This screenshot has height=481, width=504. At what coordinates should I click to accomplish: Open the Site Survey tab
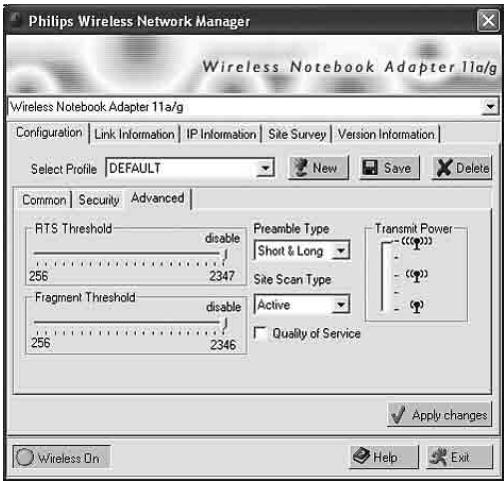(297, 134)
